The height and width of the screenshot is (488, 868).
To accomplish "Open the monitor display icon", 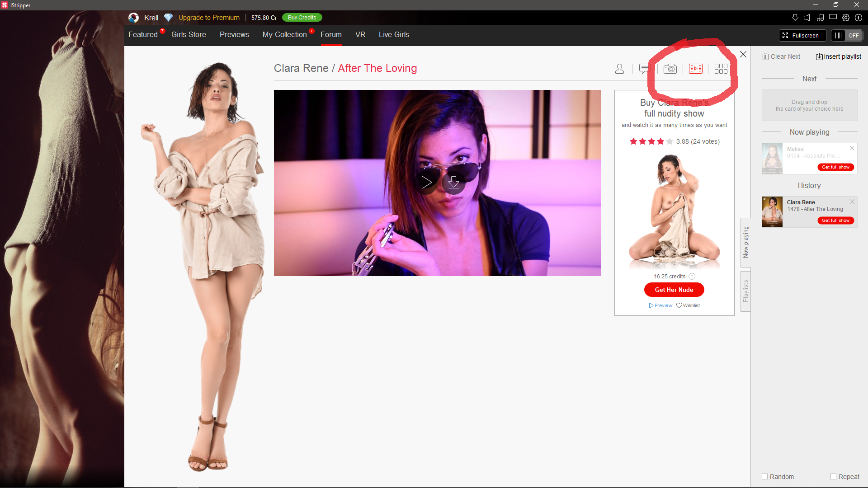I will (x=833, y=18).
